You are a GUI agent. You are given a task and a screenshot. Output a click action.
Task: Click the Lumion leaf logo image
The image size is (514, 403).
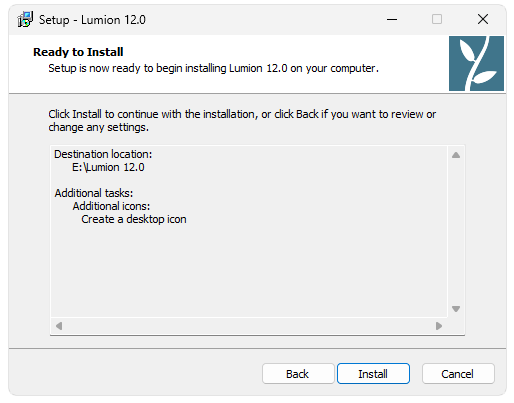click(x=476, y=63)
